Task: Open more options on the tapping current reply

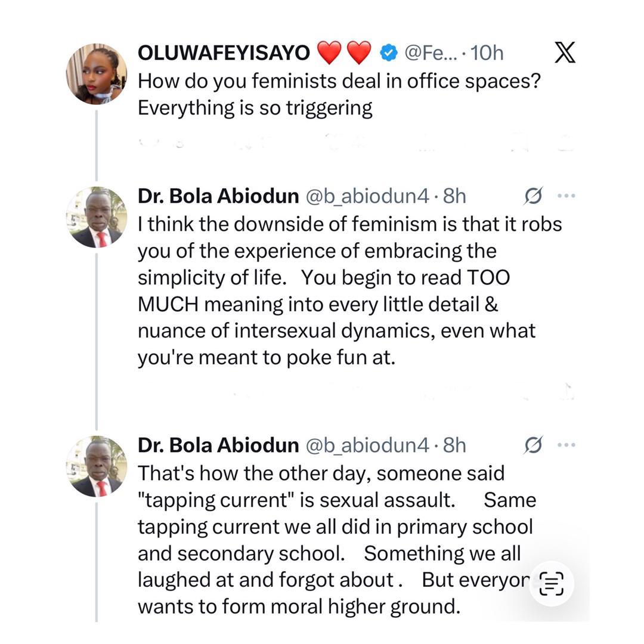Action: (x=566, y=445)
